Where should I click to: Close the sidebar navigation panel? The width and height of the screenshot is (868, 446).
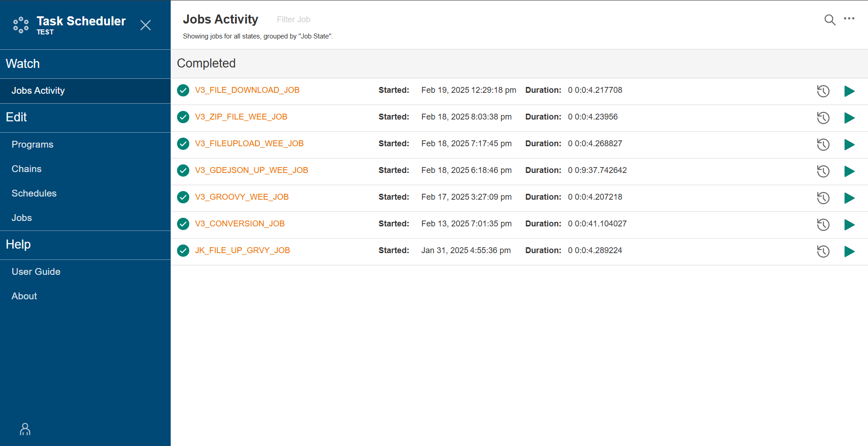click(x=145, y=25)
